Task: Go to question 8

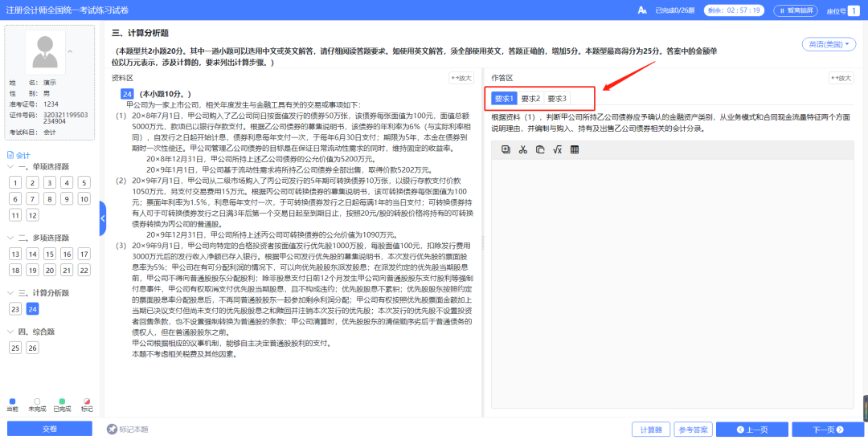Action: [50, 199]
